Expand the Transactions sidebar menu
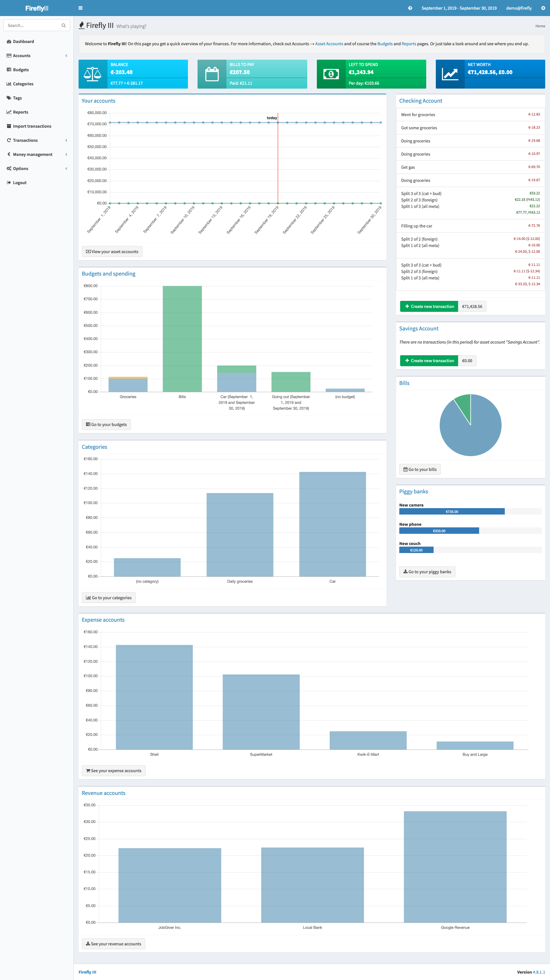Image resolution: width=550 pixels, height=980 pixels. tap(37, 141)
